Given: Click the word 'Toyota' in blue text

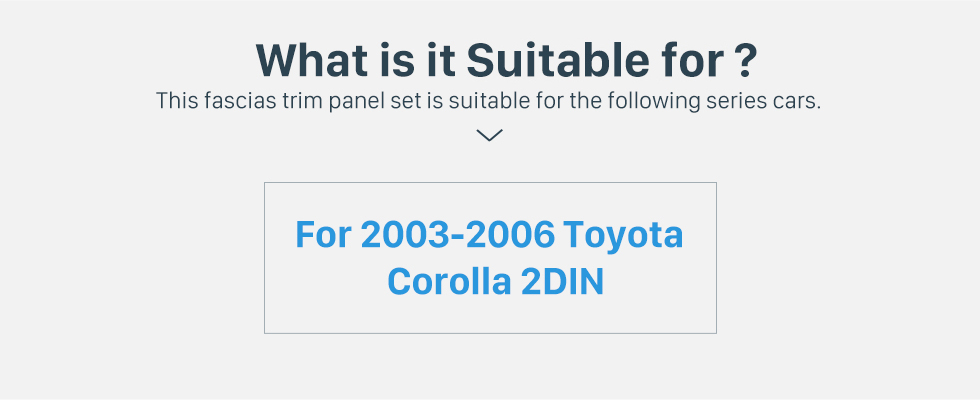Looking at the screenshot, I should click(x=622, y=236).
